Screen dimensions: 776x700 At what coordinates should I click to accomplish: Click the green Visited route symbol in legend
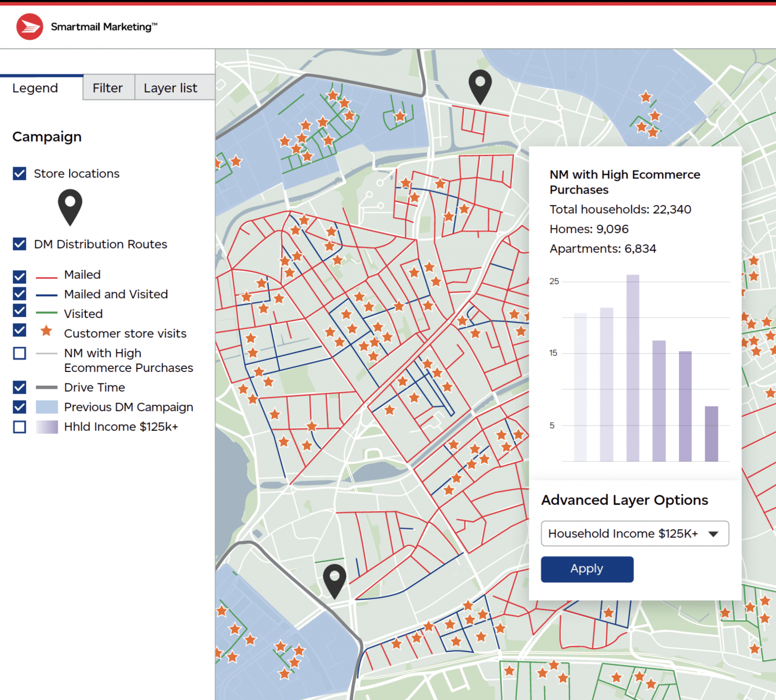(46, 313)
